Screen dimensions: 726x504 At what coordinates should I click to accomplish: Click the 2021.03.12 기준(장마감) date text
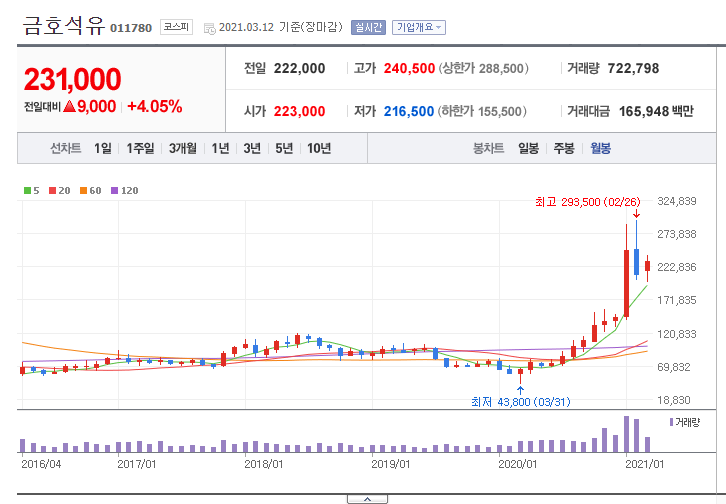(281, 27)
